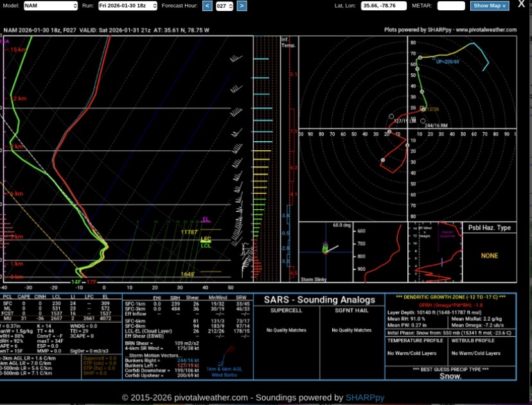Open the forecast hour 027 selector

click(x=224, y=6)
